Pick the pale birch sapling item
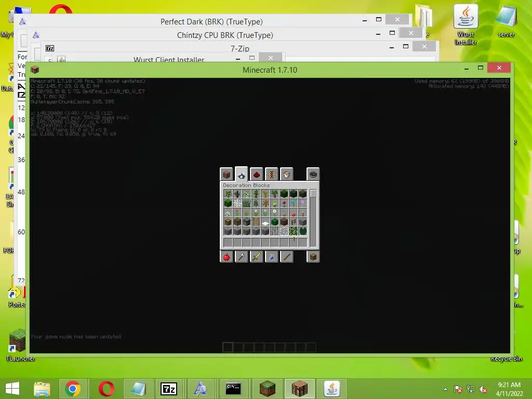The width and height of the screenshot is (532, 399). [247, 194]
